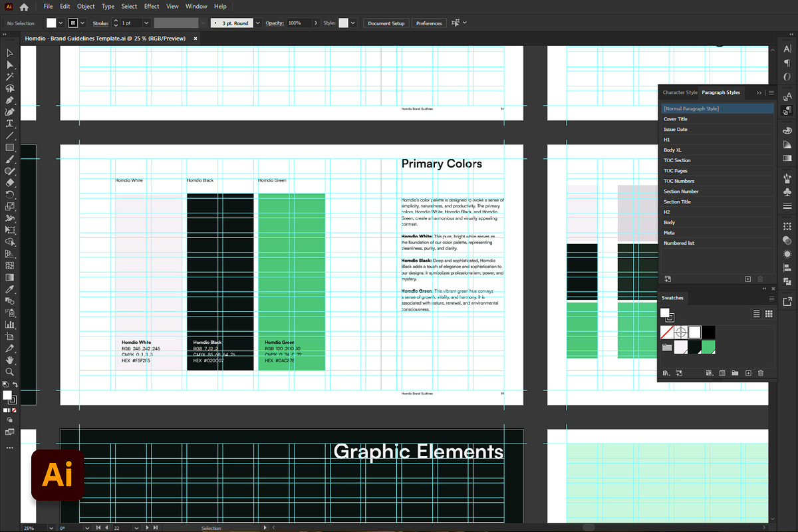Pick the Rotate tool
This screenshot has height=532, width=798.
(x=10, y=195)
